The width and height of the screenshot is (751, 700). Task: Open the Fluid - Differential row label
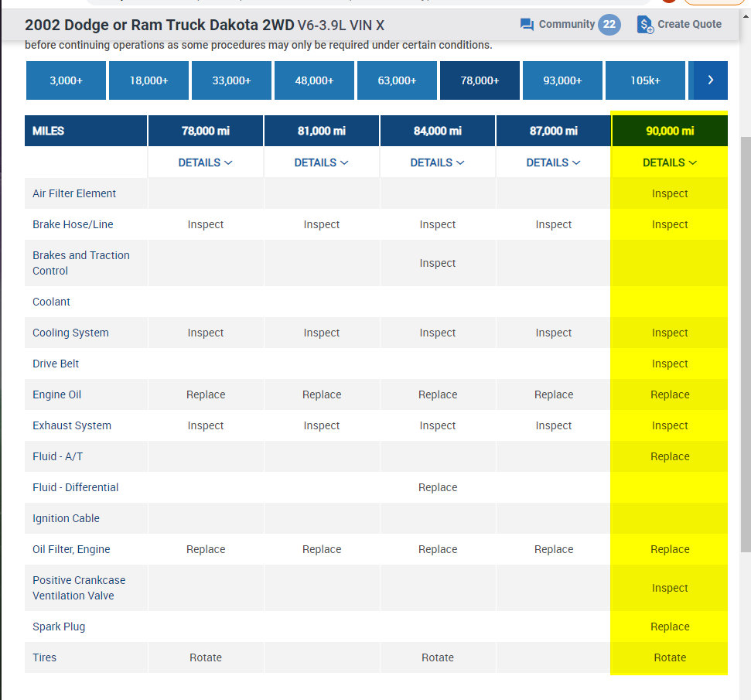[75, 487]
